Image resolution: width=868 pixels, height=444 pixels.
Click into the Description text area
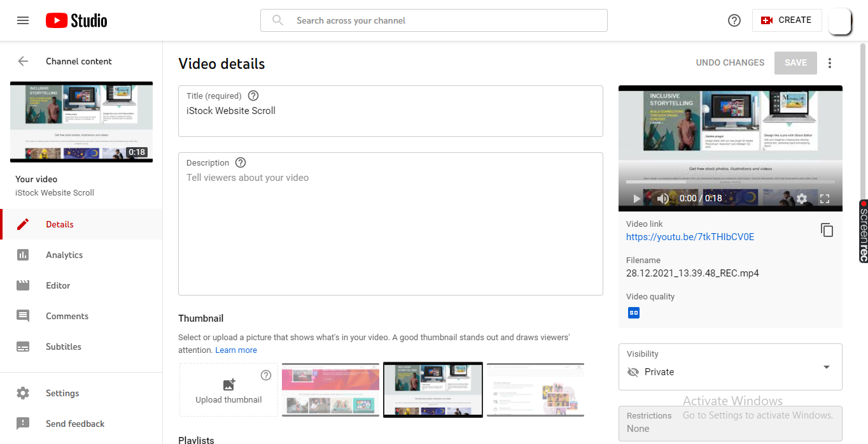pos(391,224)
